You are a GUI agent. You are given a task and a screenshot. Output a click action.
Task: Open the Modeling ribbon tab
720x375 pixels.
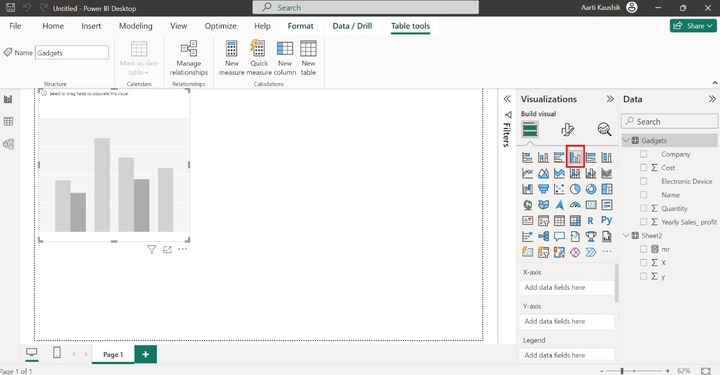(x=135, y=26)
